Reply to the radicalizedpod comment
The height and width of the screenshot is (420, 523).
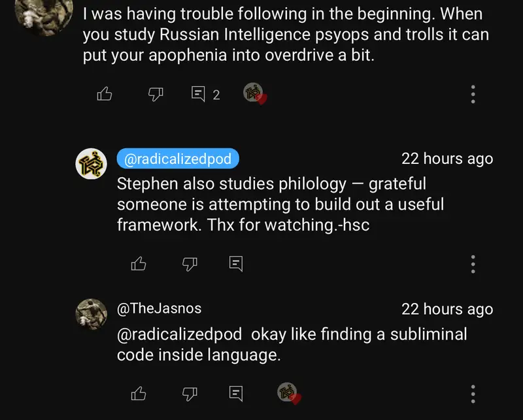tap(236, 264)
